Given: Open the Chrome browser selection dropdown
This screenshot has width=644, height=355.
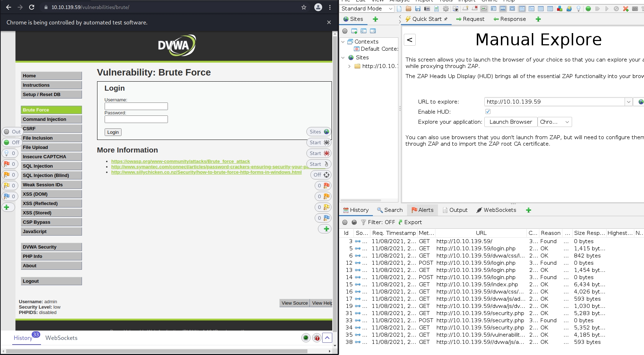Looking at the screenshot, I should [554, 122].
